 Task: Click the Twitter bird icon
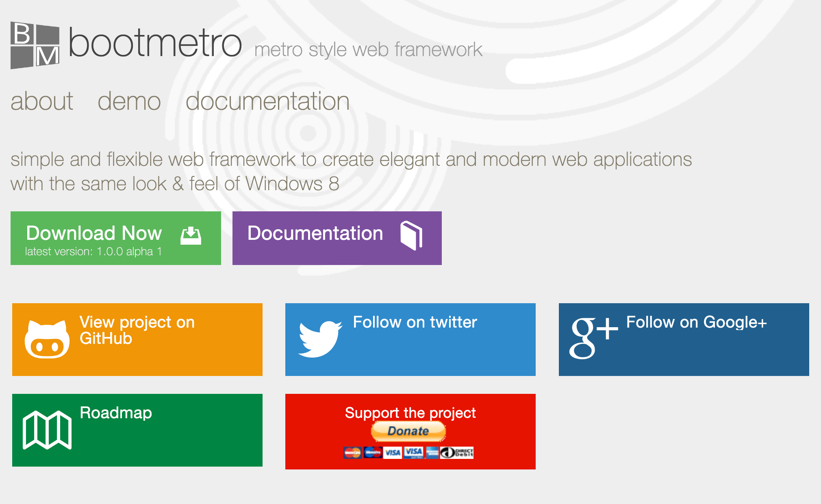(x=320, y=339)
